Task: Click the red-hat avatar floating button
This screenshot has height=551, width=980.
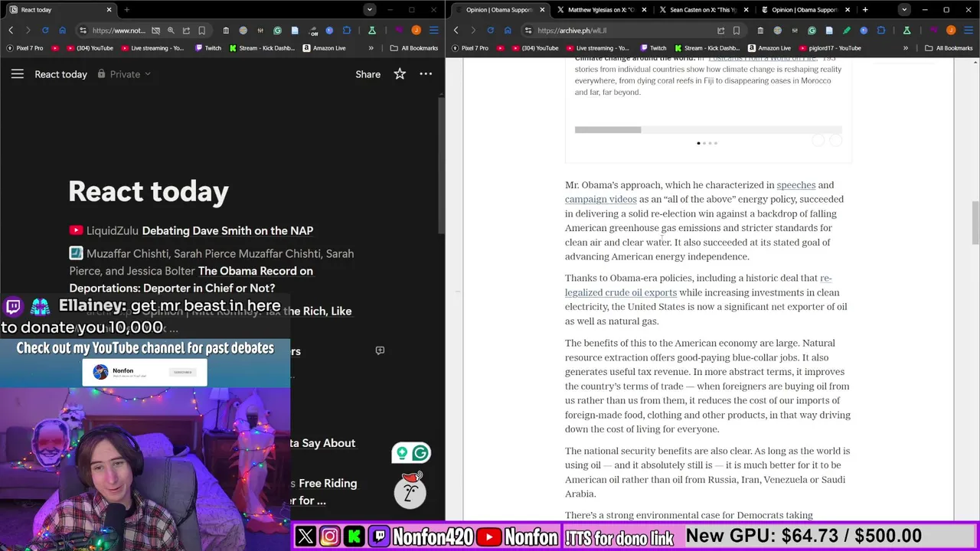Action: click(x=410, y=491)
